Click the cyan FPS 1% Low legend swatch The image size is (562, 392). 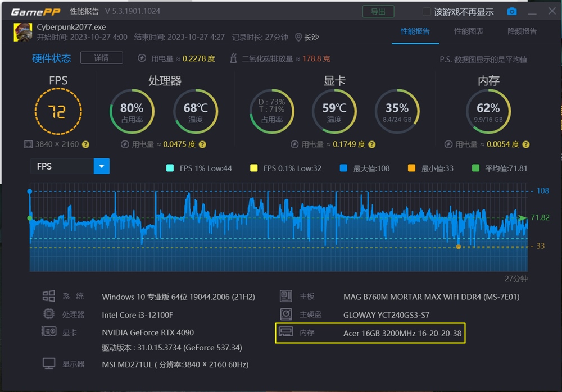pos(170,168)
